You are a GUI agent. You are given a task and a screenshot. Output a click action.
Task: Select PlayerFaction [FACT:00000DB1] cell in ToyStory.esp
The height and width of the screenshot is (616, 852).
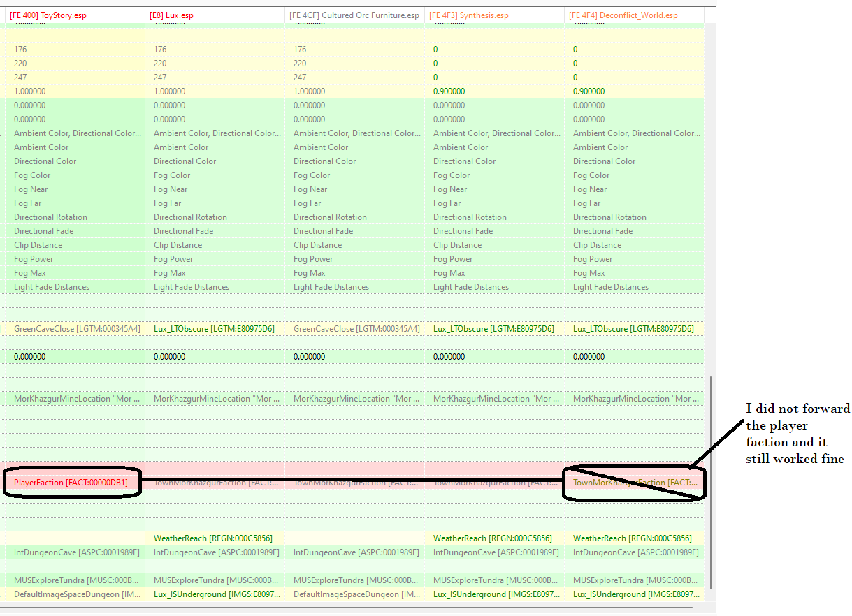coord(75,483)
